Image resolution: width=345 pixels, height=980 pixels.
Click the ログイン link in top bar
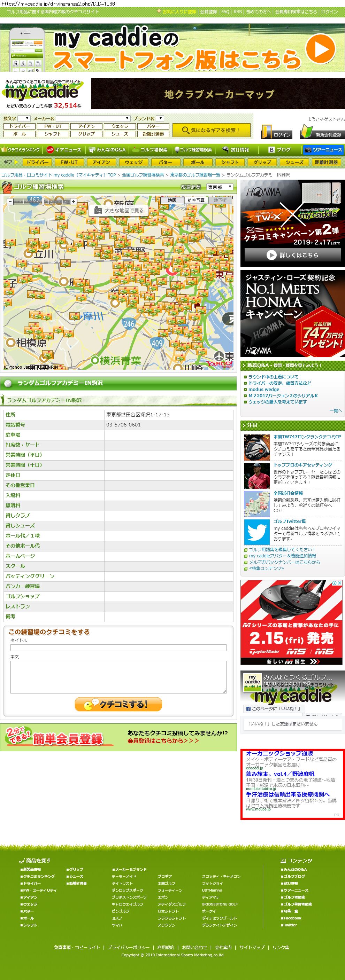tap(329, 12)
